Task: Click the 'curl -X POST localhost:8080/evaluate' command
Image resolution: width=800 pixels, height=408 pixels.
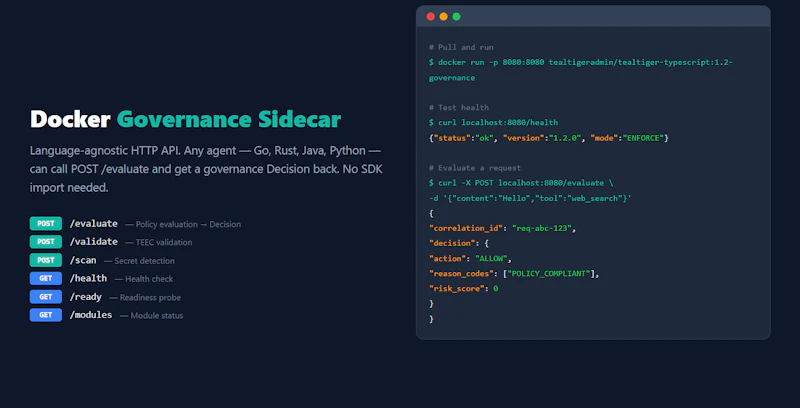Action: click(521, 183)
